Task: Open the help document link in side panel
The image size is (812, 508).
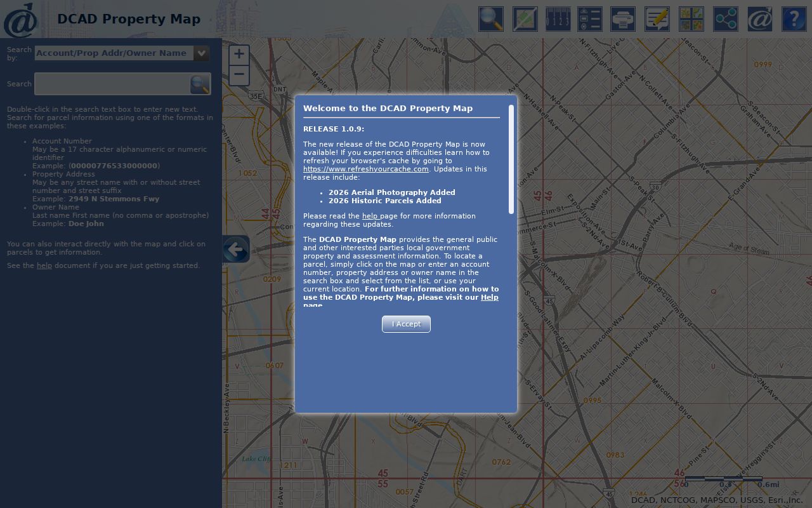Action: [x=44, y=265]
